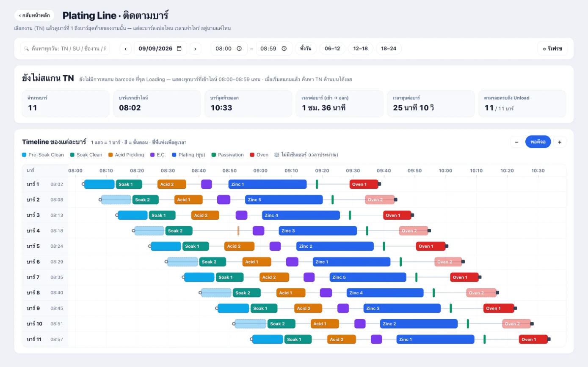This screenshot has width=588, height=367.
Task: Select the 06–12 time range
Action: [332, 49]
